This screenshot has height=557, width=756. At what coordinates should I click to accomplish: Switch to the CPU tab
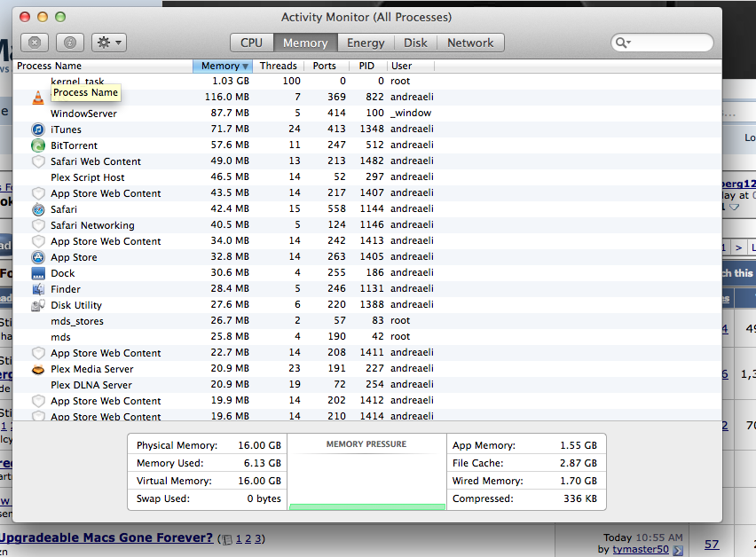tap(252, 43)
